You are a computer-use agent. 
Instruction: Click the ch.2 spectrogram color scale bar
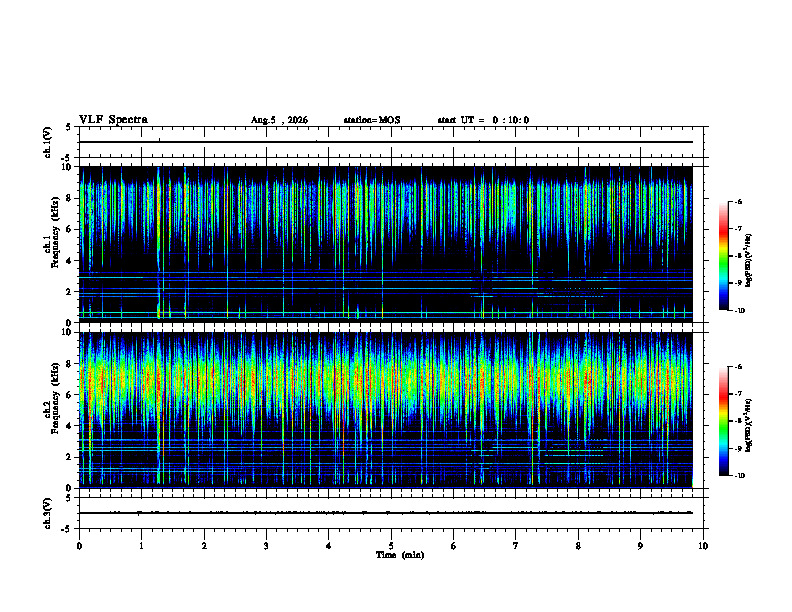(x=723, y=421)
